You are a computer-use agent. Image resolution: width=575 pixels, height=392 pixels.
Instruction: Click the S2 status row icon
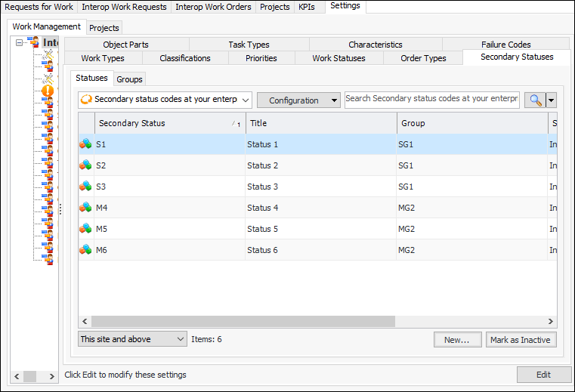[86, 165]
